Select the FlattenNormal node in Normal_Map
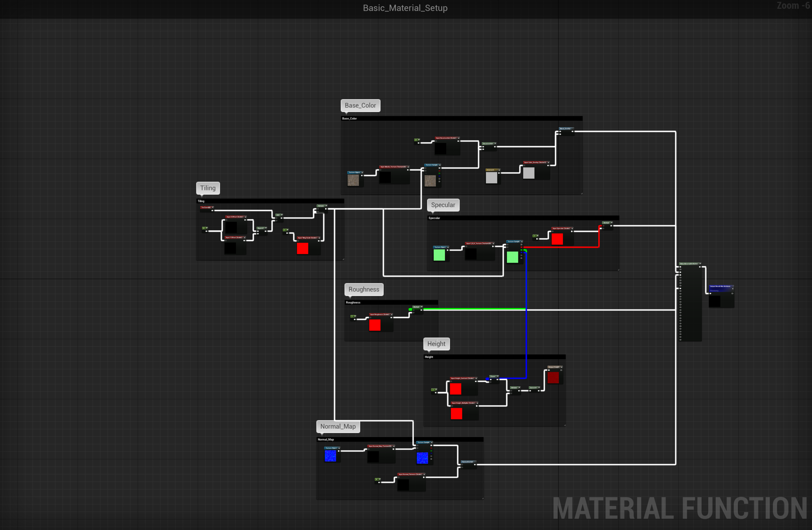The image size is (812, 530). 468,462
